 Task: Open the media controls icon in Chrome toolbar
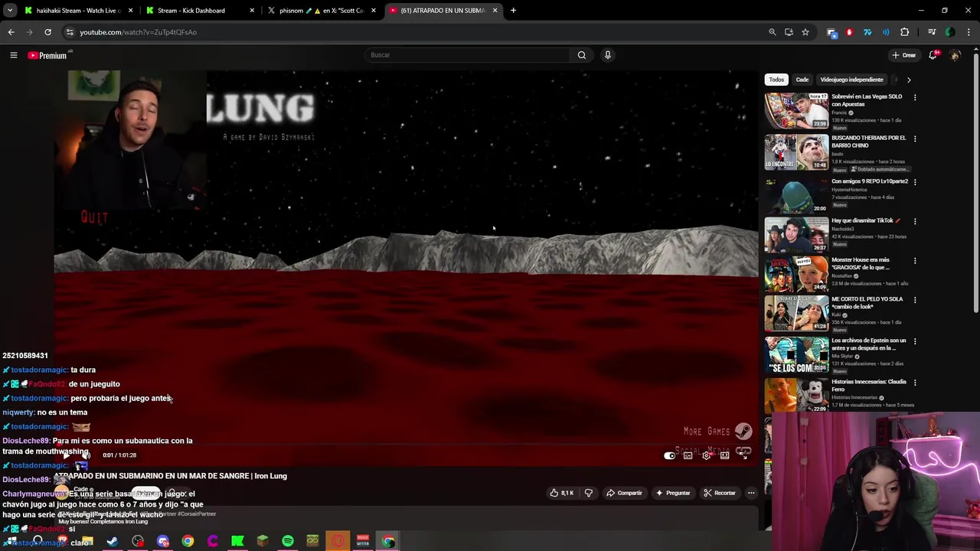(x=932, y=32)
